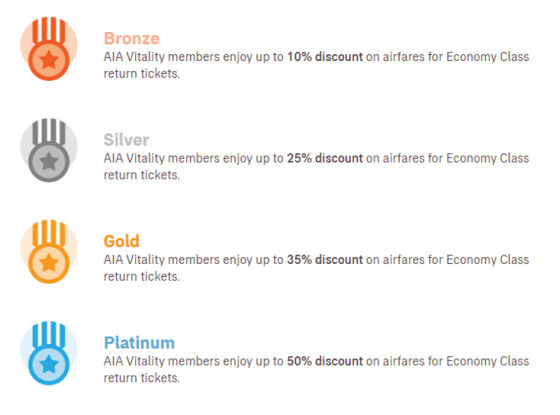Click the Silver medal icon
Screen dimensions: 560x415
(49, 150)
